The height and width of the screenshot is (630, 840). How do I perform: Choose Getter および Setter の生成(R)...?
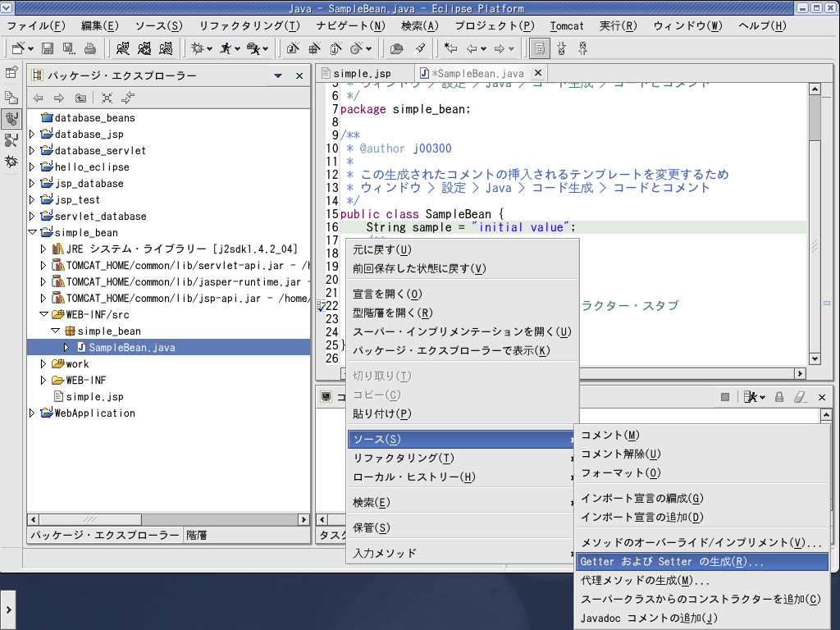click(x=702, y=561)
